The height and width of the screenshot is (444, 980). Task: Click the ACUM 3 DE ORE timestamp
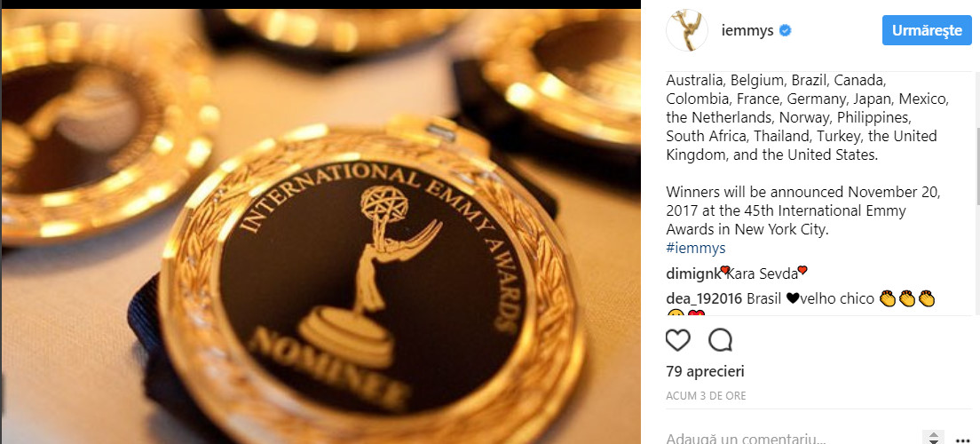pos(706,396)
